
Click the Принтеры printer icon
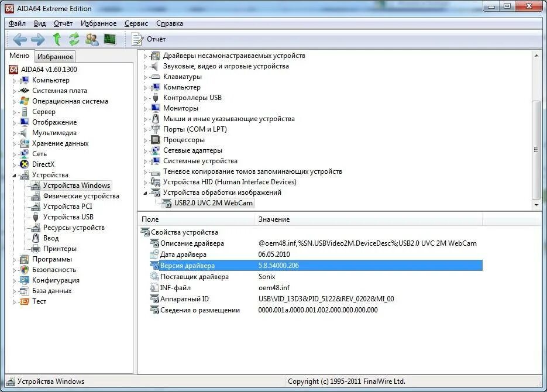coord(36,249)
